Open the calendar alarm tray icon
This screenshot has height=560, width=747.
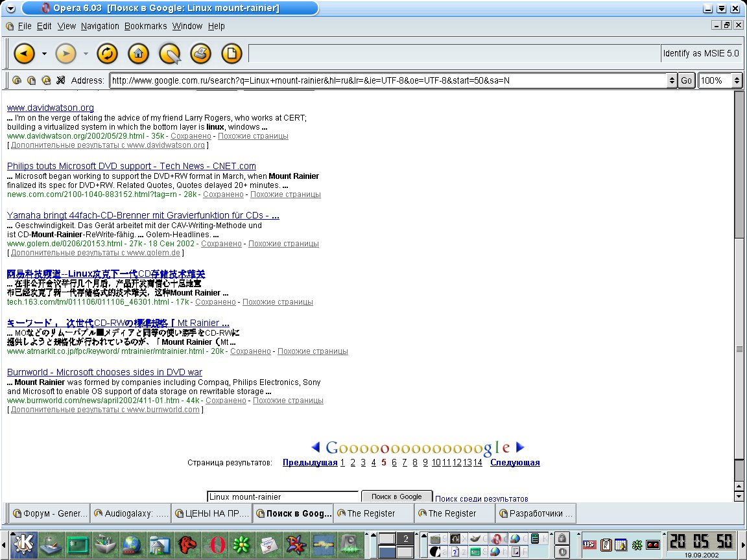click(621, 544)
